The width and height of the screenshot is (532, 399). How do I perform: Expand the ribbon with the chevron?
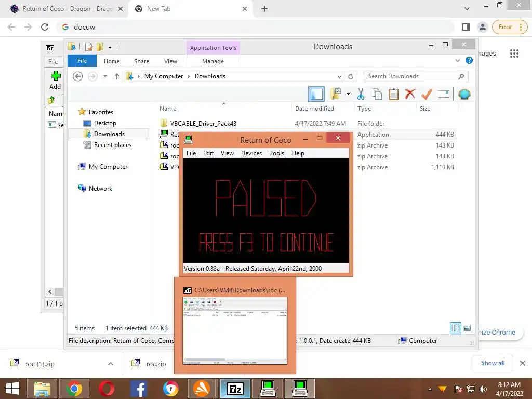[457, 60]
